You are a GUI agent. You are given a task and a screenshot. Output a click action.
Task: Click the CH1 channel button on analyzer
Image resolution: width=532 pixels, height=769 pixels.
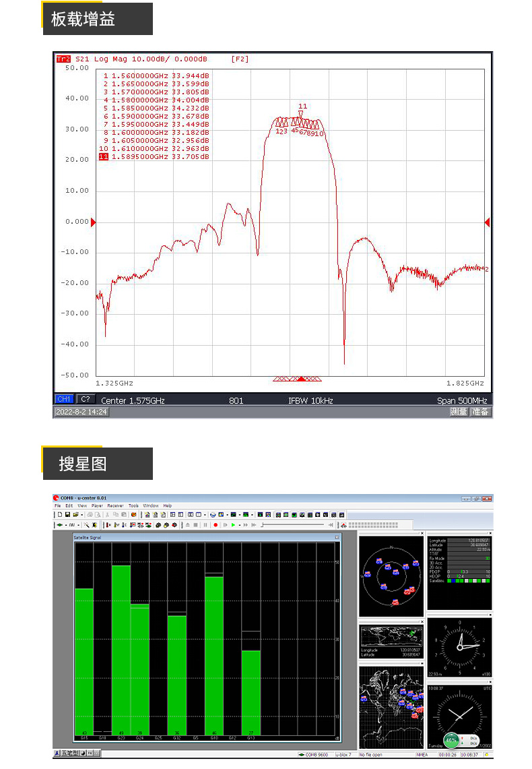point(64,400)
